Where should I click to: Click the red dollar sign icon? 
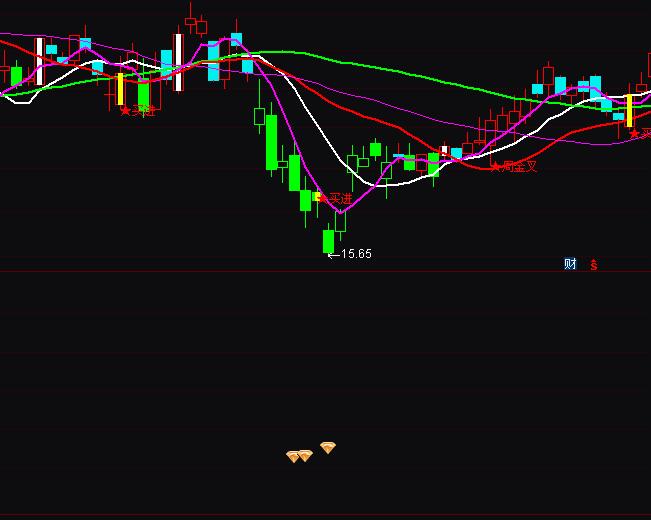594,265
